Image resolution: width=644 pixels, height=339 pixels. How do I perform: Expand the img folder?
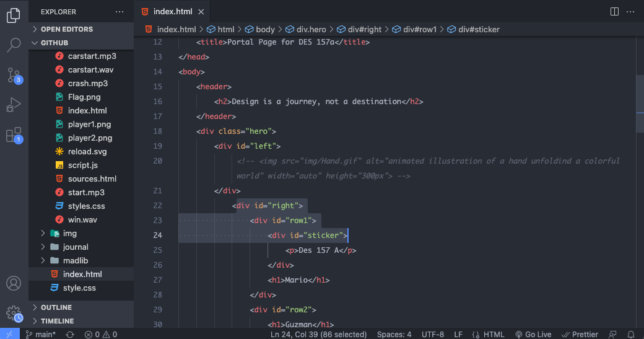(69, 233)
